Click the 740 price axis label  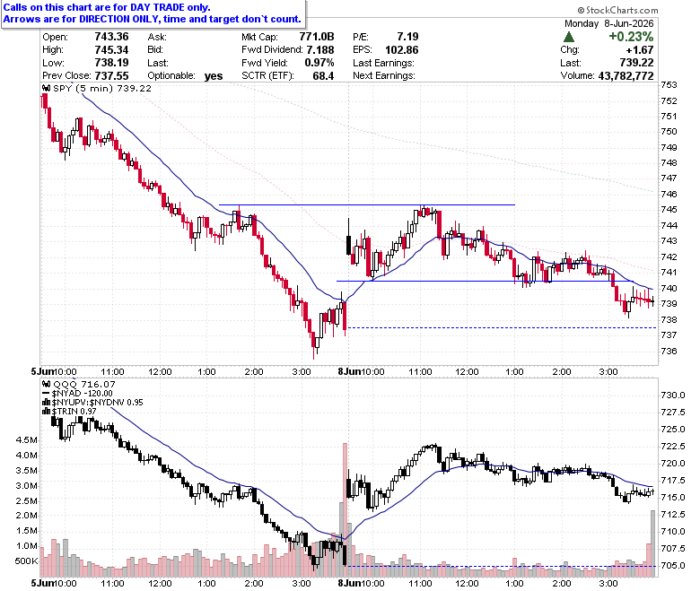coord(669,288)
